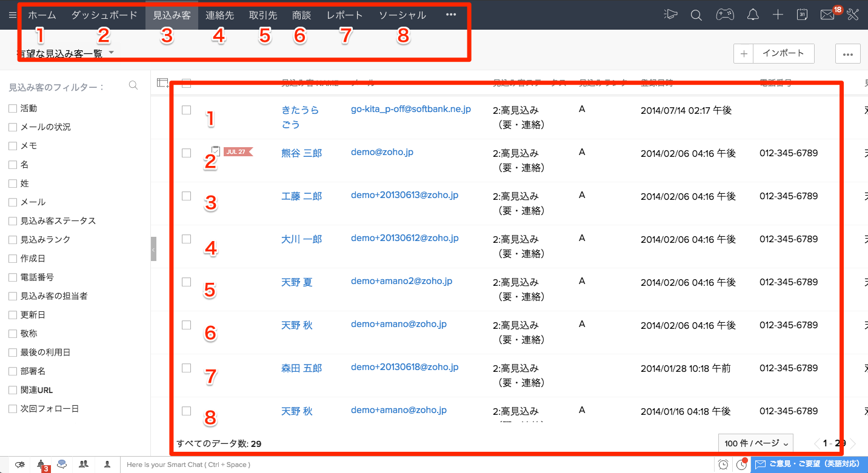Viewport: 868px width, 473px height.
Task: Check the 見込みランク filter checkbox
Action: [x=13, y=240]
